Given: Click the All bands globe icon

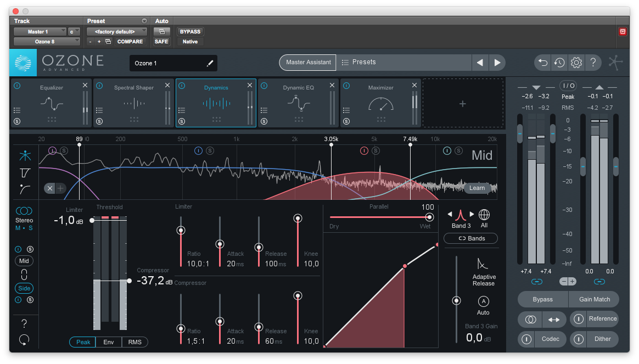Looking at the screenshot, I should (x=484, y=215).
